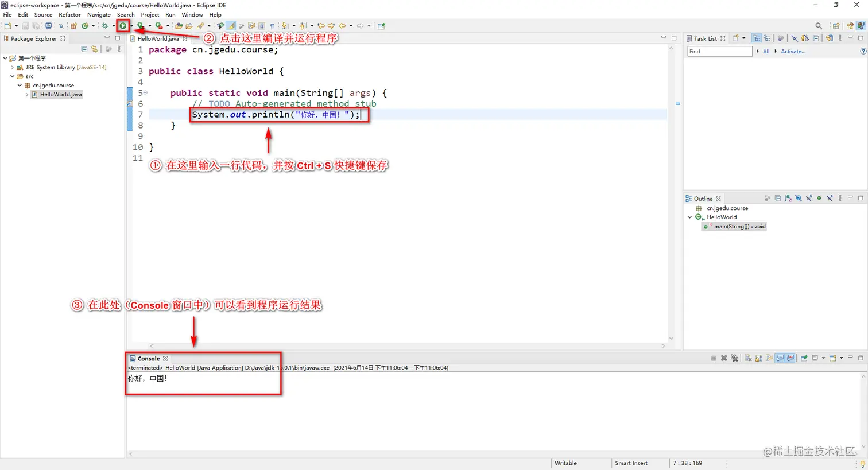Image resolution: width=868 pixels, height=470 pixels.
Task: Open dropdown arrow next to Debug icon
Action: coord(114,26)
